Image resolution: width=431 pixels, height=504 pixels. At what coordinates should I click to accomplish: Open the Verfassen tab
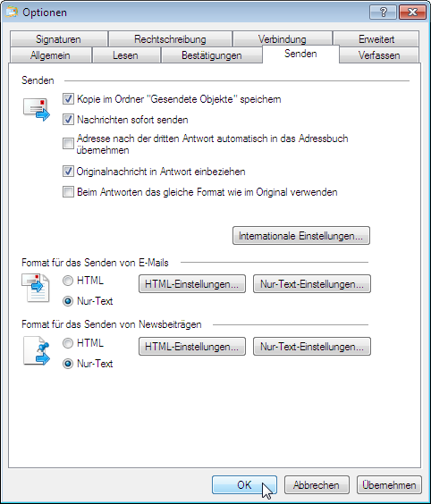[x=379, y=55]
